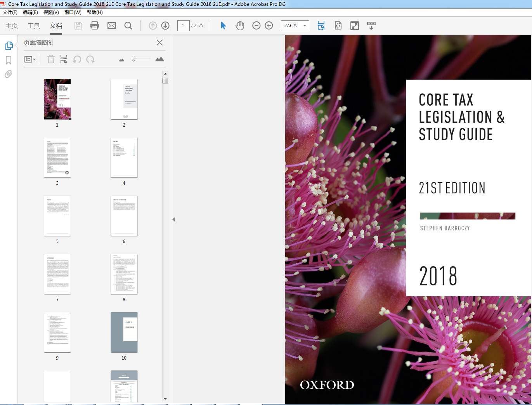Send file by email envelope icon
The image size is (532, 405).
click(x=112, y=26)
